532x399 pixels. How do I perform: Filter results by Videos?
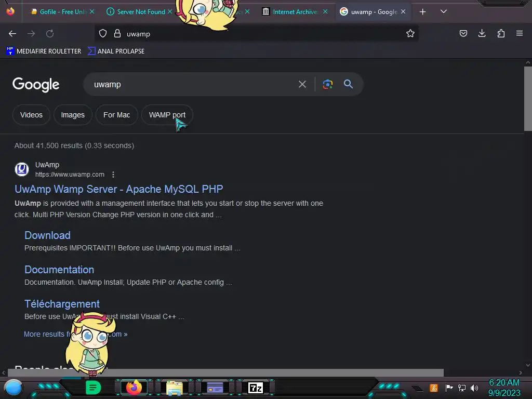pos(31,115)
